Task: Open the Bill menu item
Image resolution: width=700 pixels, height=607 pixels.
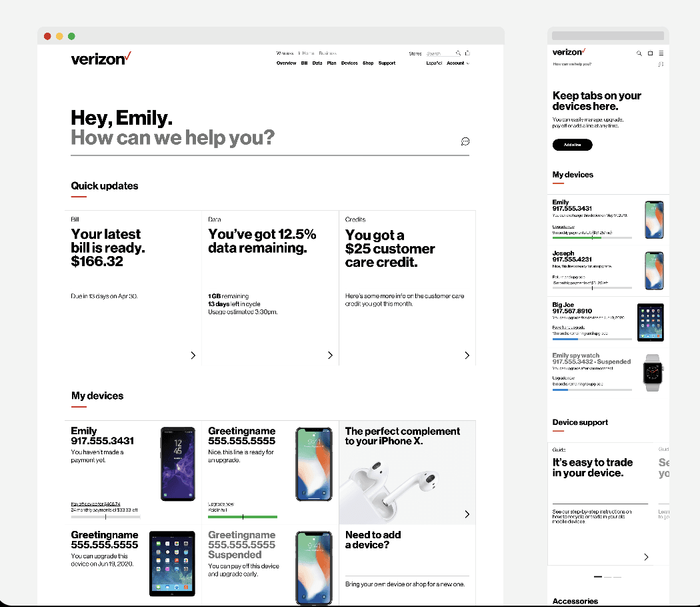Action: pos(304,63)
